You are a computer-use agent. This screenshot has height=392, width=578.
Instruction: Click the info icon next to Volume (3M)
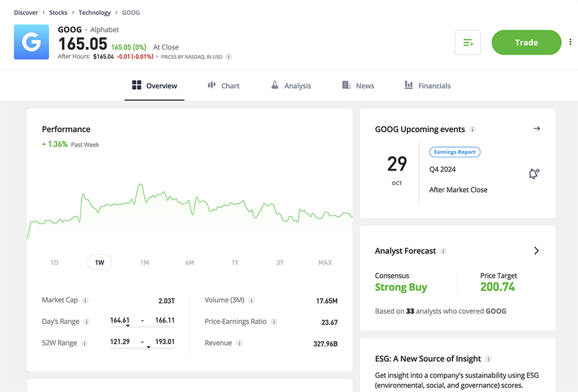pyautogui.click(x=251, y=300)
